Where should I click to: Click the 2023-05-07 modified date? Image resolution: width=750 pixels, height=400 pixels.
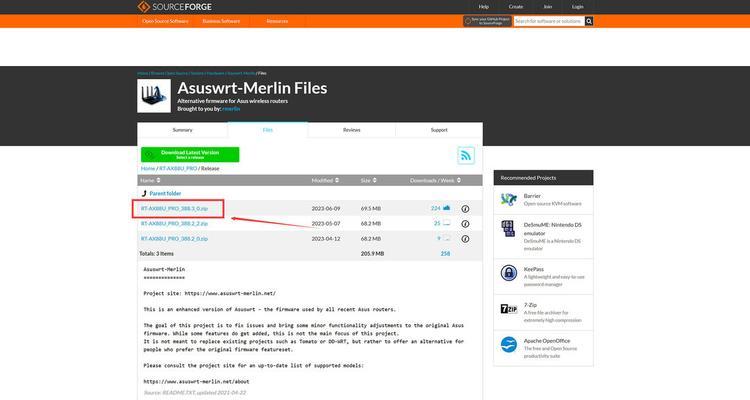click(326, 223)
